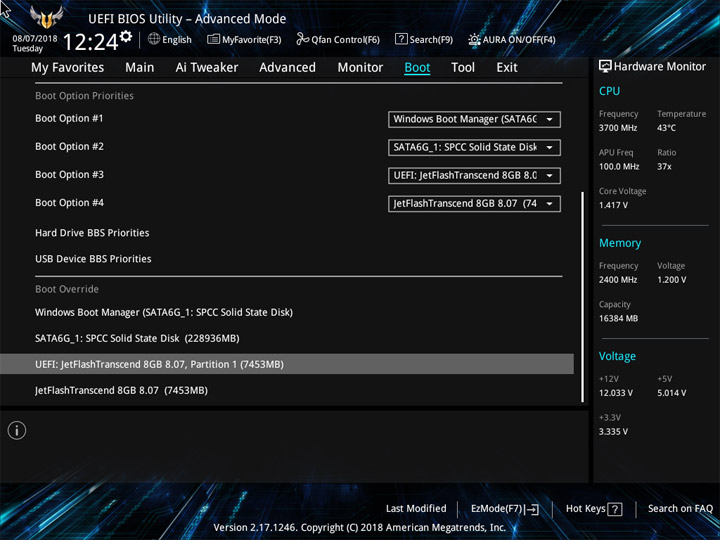Click the info icon in help area
The height and width of the screenshot is (540, 720).
17,430
